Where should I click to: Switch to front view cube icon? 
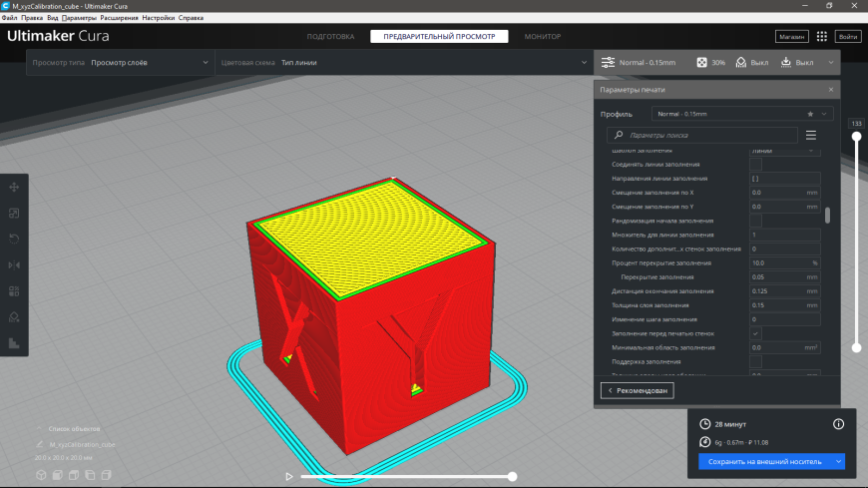point(57,475)
